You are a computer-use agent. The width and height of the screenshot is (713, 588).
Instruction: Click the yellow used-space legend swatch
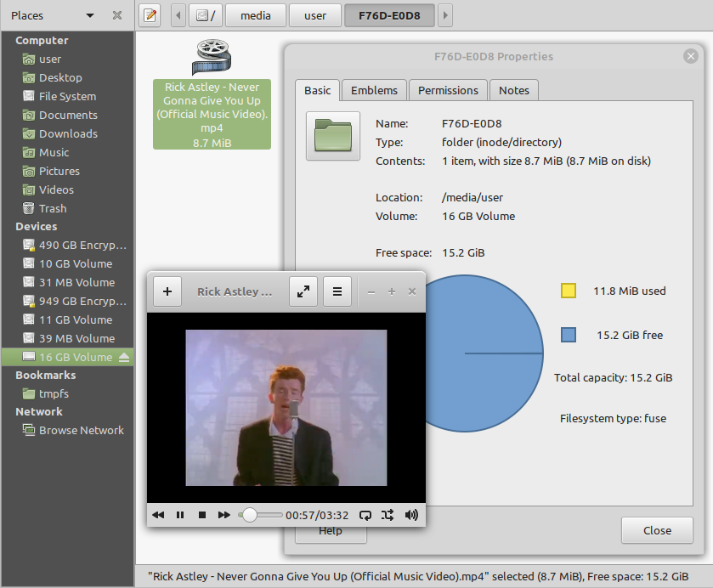point(569,291)
